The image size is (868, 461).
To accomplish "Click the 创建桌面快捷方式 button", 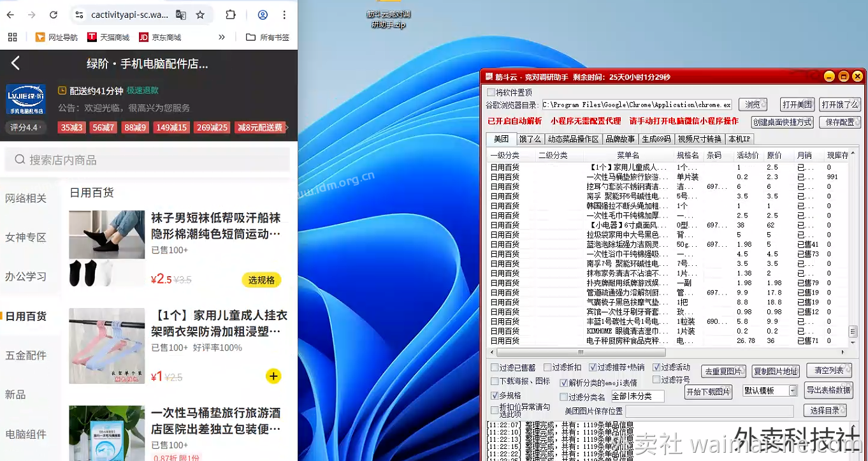I will 782,122.
